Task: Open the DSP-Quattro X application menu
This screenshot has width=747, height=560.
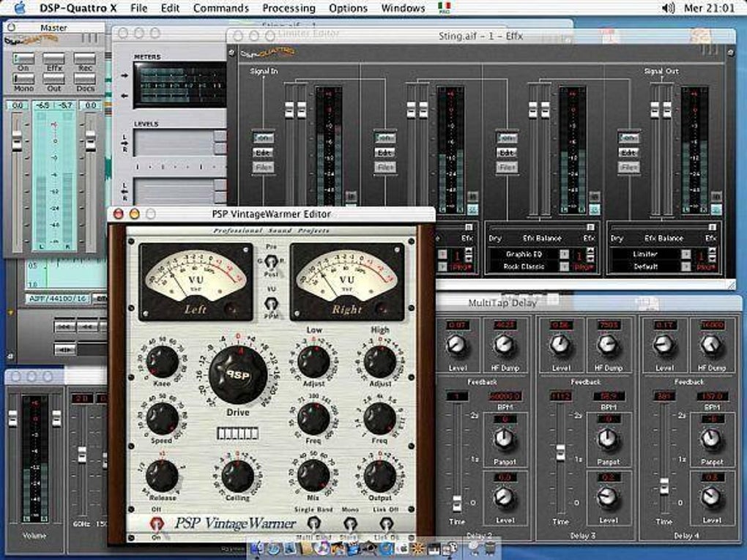Action: 78,8
